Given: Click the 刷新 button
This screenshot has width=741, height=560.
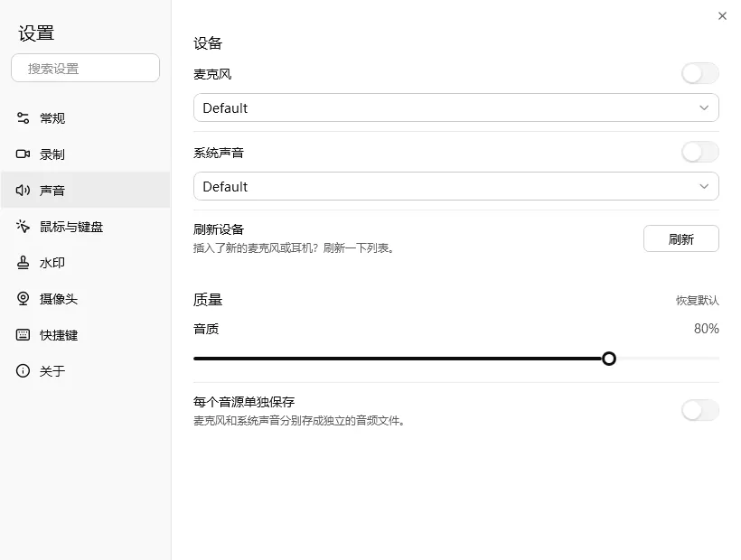Looking at the screenshot, I should coord(681,239).
